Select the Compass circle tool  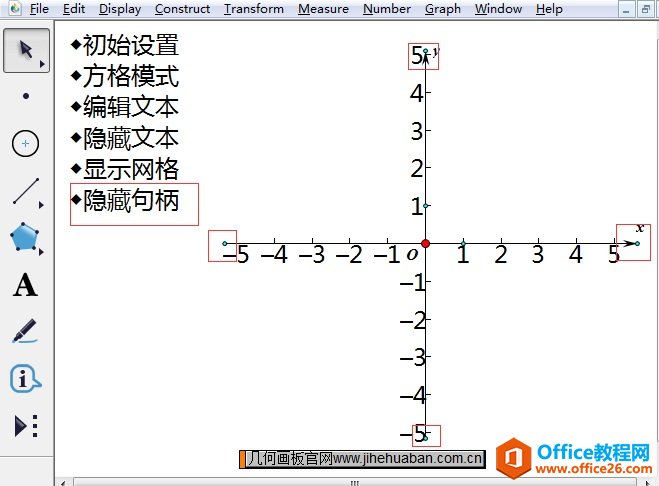tap(26, 144)
